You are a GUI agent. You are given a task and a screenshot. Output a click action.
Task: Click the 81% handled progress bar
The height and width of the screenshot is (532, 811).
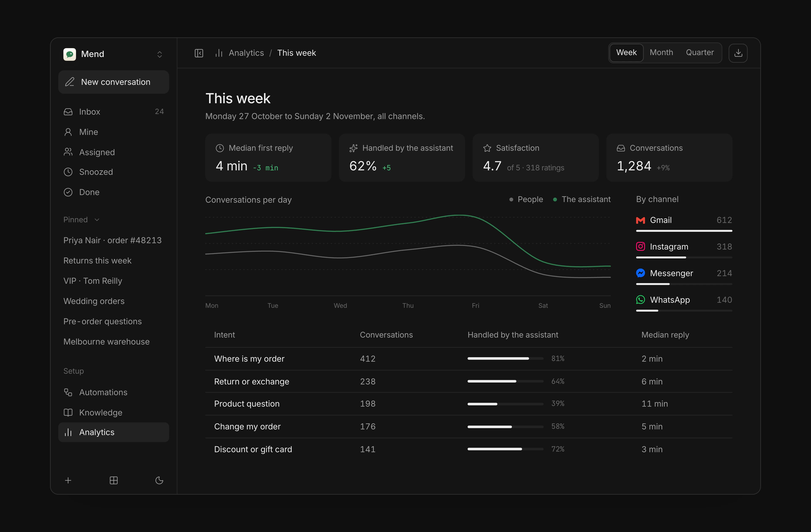(505, 359)
